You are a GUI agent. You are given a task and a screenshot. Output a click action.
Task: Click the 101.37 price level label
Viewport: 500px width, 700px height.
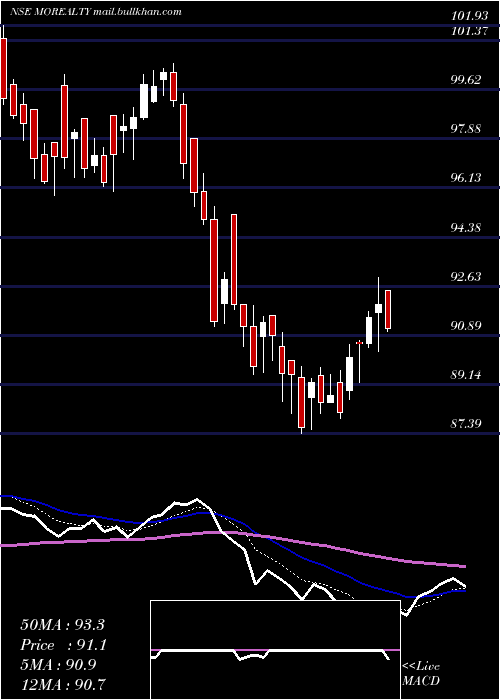click(469, 31)
